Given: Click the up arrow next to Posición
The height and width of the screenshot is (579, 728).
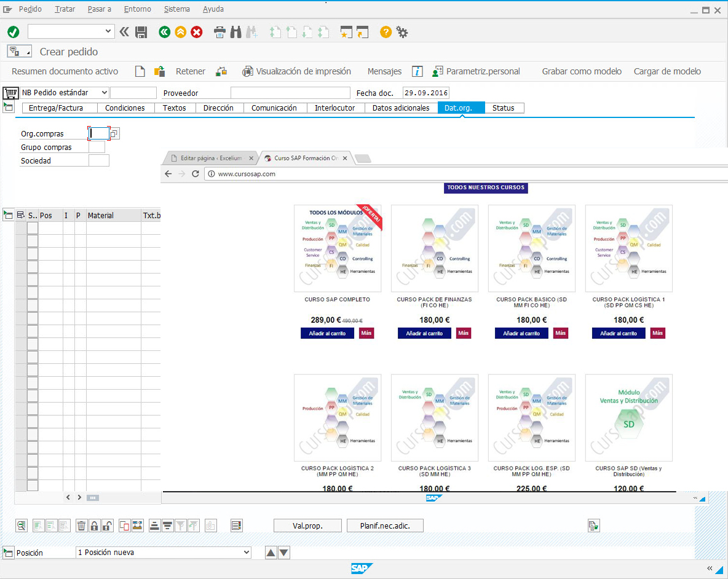Looking at the screenshot, I should pyautogui.click(x=271, y=553).
